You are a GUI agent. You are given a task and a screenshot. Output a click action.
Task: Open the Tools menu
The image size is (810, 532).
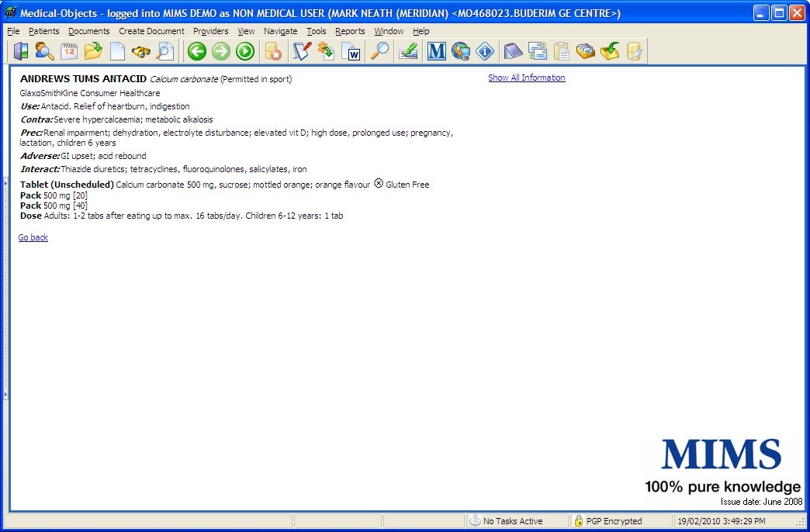pyautogui.click(x=316, y=31)
